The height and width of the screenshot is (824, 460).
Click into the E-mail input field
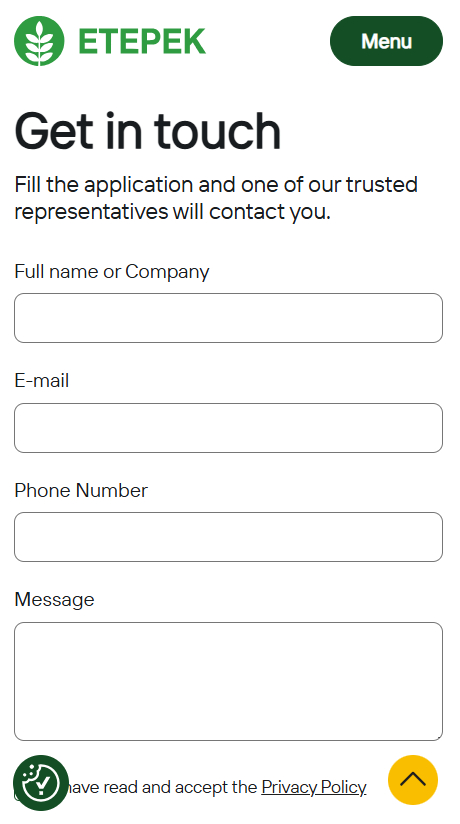pyautogui.click(x=228, y=428)
